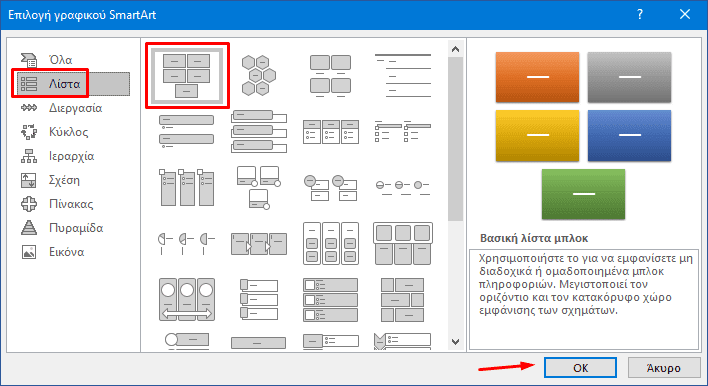Screen dimensions: 708x386
Task: Open the Ιεραρχία category
Action: [x=71, y=156]
